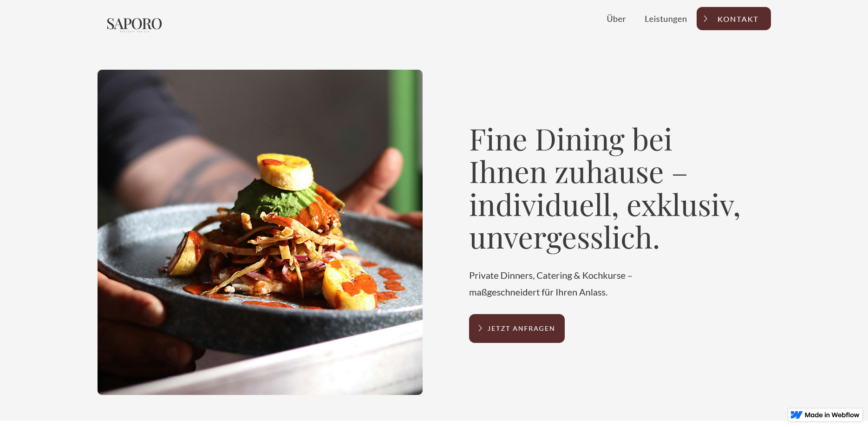The image size is (868, 427).
Task: Click the 'individuell, exklusiv,' headline line
Action: click(605, 205)
